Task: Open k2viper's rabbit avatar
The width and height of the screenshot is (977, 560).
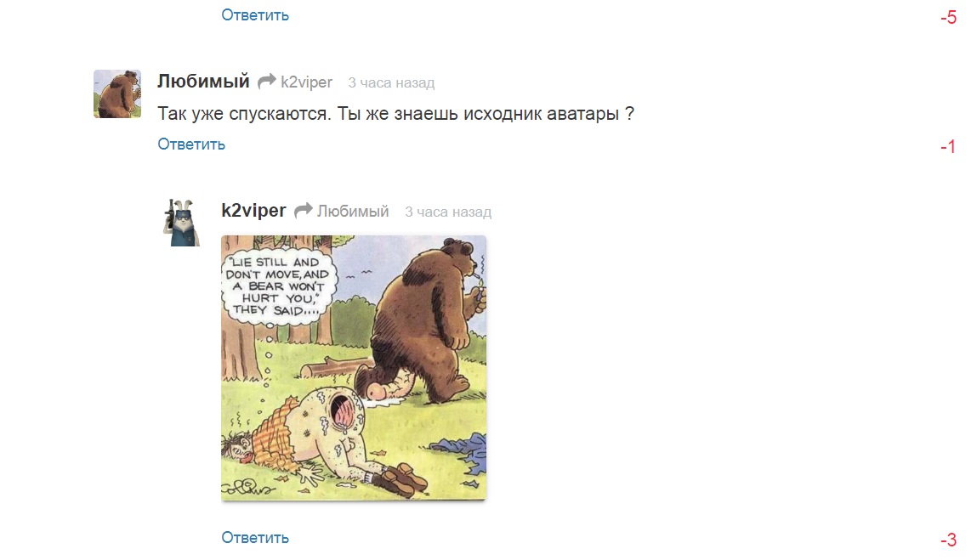Action: [x=182, y=223]
